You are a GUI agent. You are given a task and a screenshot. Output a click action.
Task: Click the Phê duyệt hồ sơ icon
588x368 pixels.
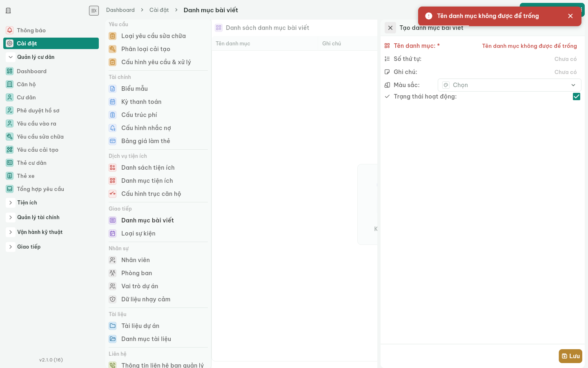[x=10, y=110]
